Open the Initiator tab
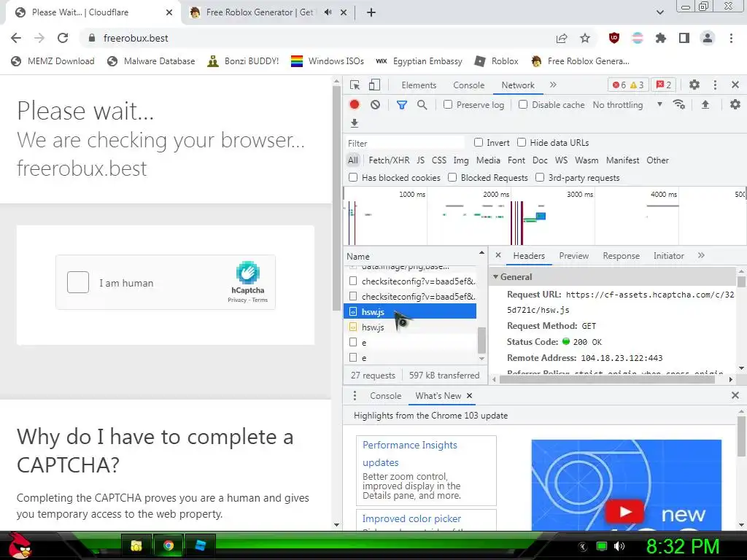Image resolution: width=747 pixels, height=560 pixels. click(668, 256)
